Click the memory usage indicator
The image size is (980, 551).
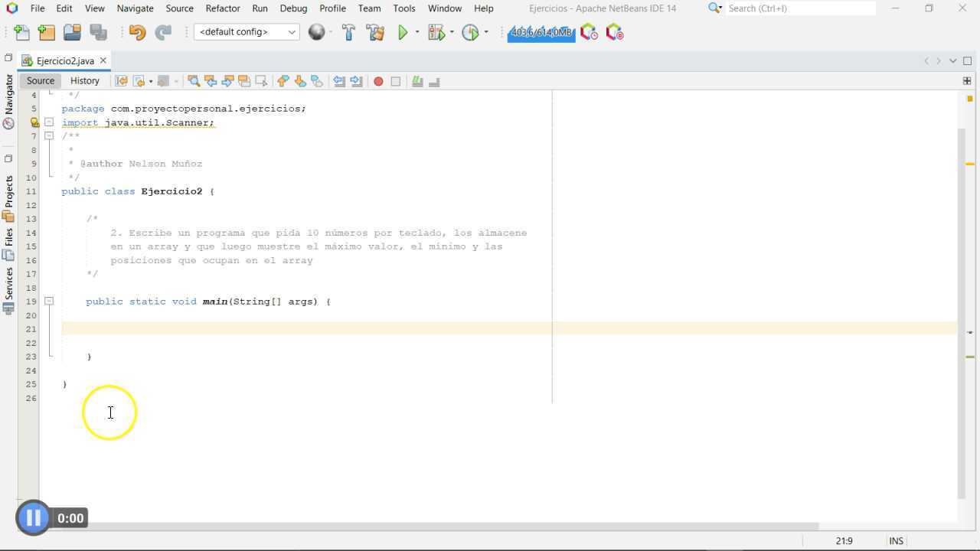coord(541,32)
